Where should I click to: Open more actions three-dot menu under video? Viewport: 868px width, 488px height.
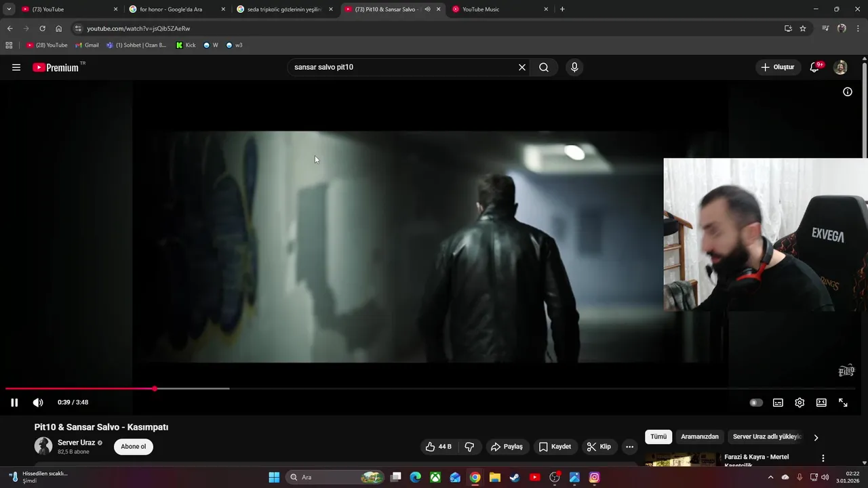pos(629,447)
